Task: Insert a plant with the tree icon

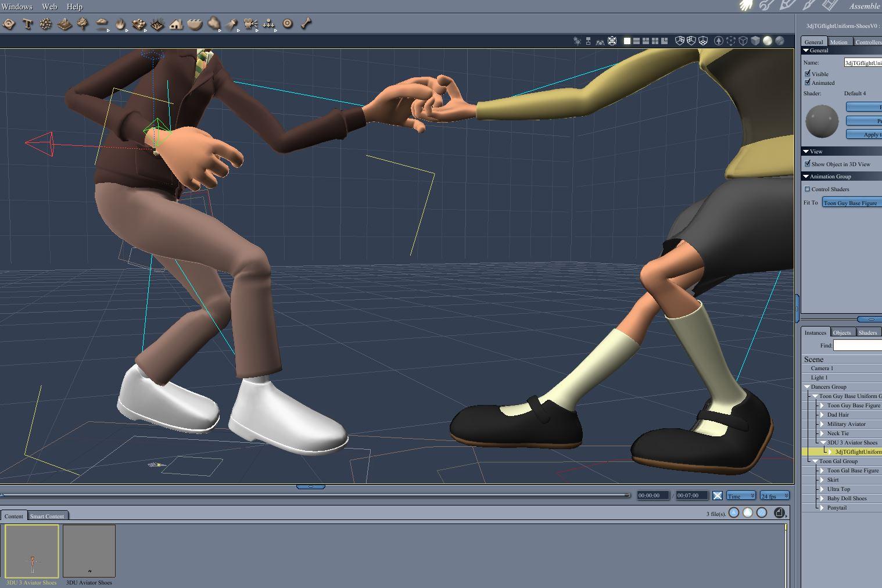Action: pyautogui.click(x=83, y=24)
